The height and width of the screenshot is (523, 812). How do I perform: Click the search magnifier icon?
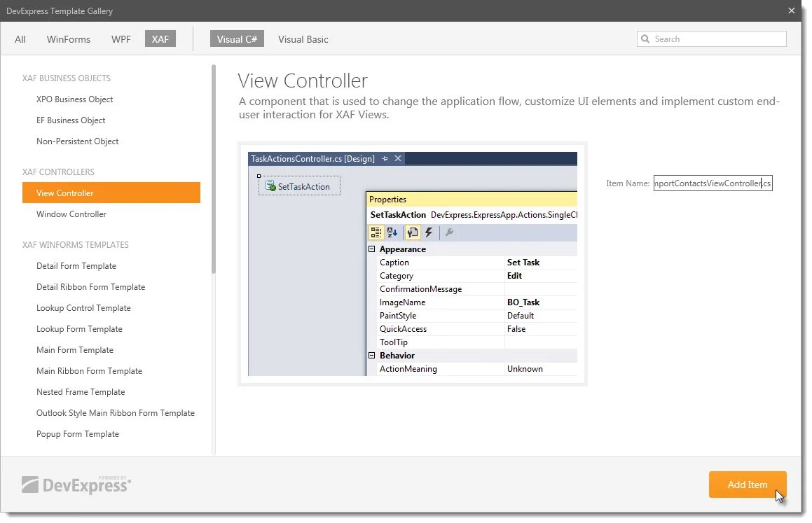point(645,39)
